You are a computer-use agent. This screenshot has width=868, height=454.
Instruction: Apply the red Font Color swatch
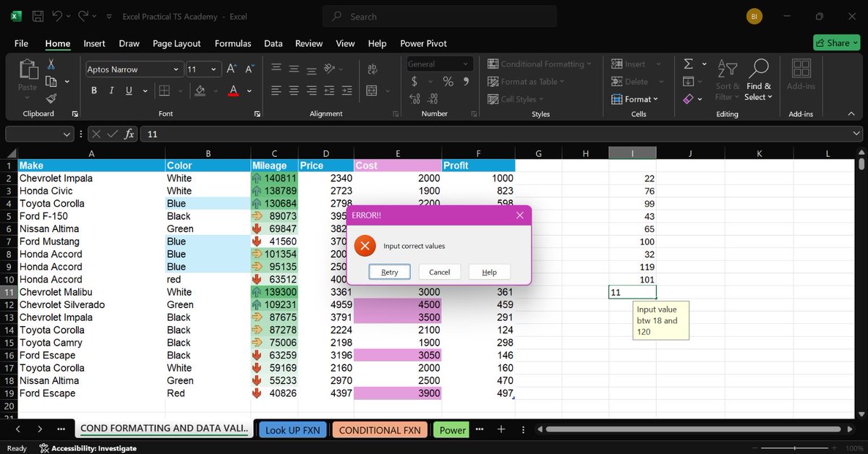tap(233, 91)
